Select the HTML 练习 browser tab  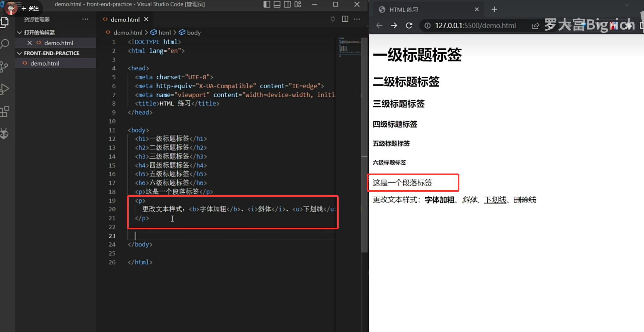tap(404, 10)
